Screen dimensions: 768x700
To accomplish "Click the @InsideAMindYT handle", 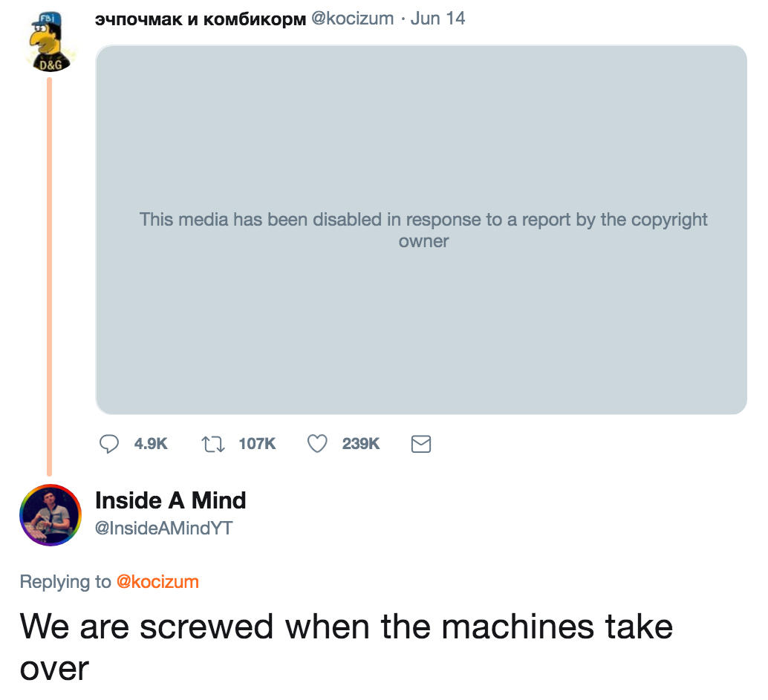I will [163, 528].
